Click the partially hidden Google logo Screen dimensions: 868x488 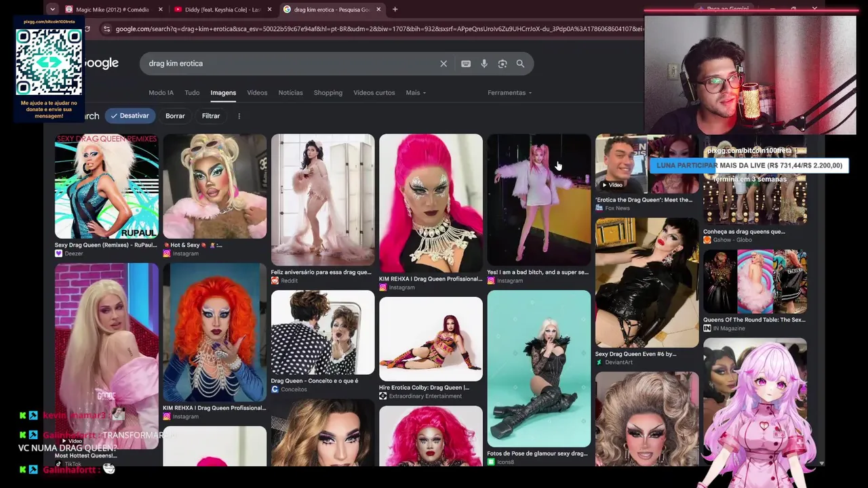tap(100, 63)
